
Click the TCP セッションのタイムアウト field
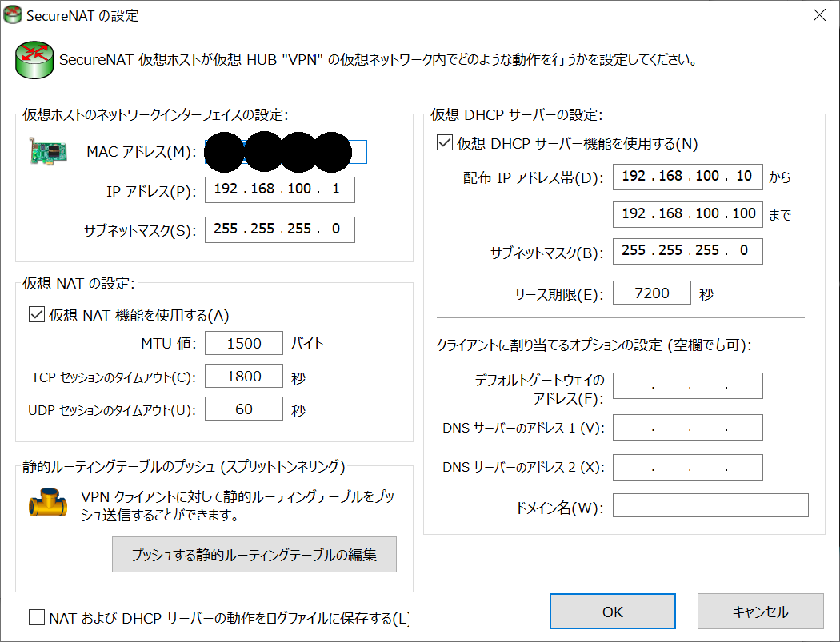(244, 377)
